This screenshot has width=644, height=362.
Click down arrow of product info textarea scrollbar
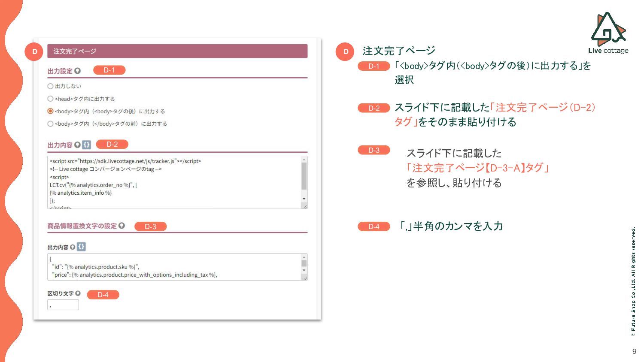point(304,270)
